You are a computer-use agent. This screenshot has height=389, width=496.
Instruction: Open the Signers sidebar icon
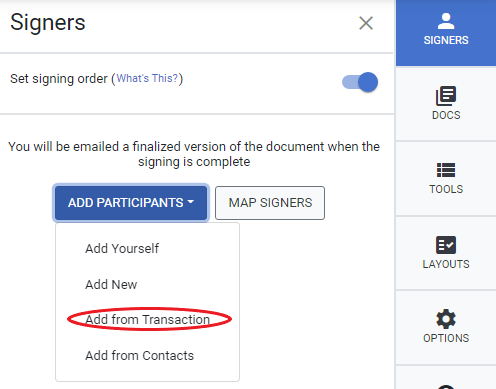(x=446, y=21)
